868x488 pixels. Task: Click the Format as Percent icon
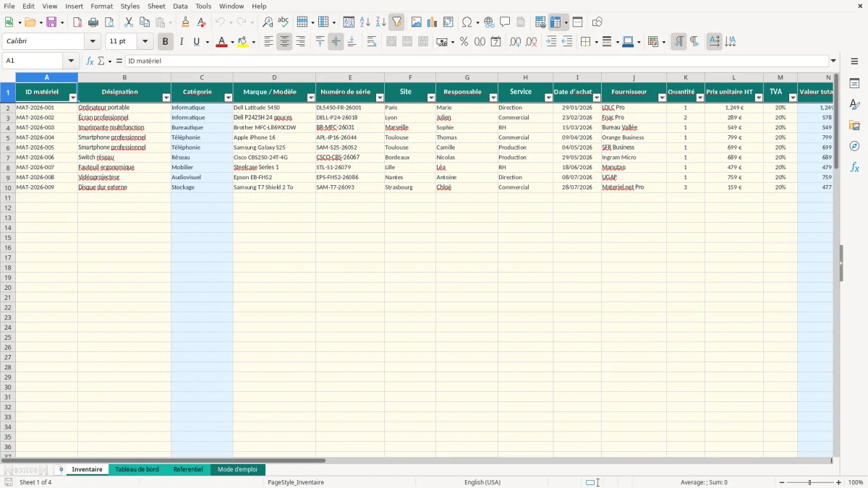[464, 42]
